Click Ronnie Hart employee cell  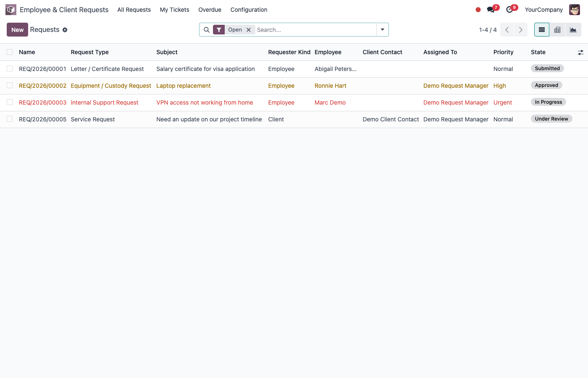330,86
